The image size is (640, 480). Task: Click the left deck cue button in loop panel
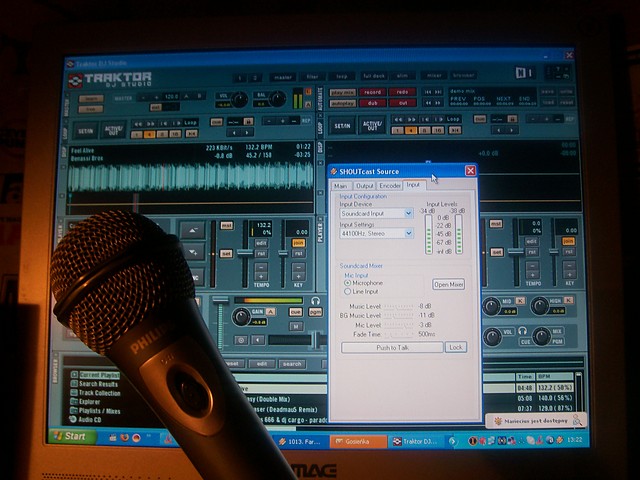click(216, 122)
